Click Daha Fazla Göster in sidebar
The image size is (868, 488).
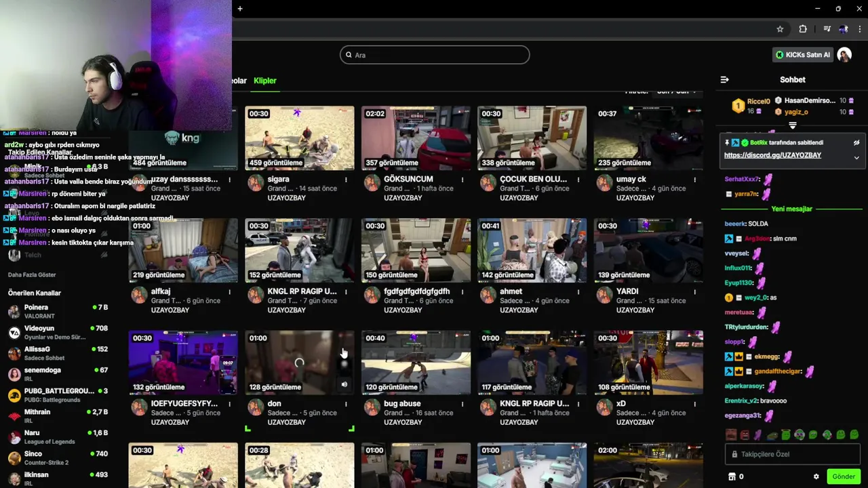pos(32,274)
